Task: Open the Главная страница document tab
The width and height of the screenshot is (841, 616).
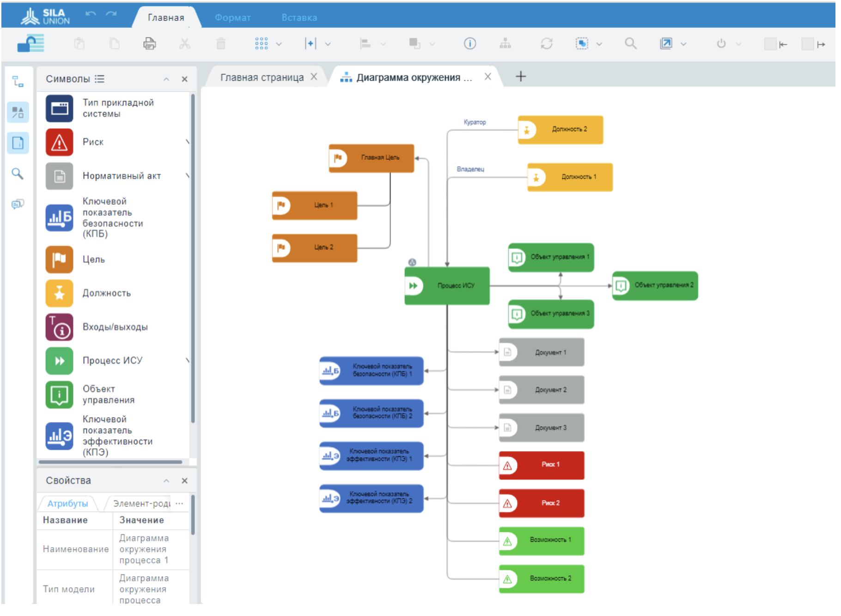Action: tap(262, 78)
